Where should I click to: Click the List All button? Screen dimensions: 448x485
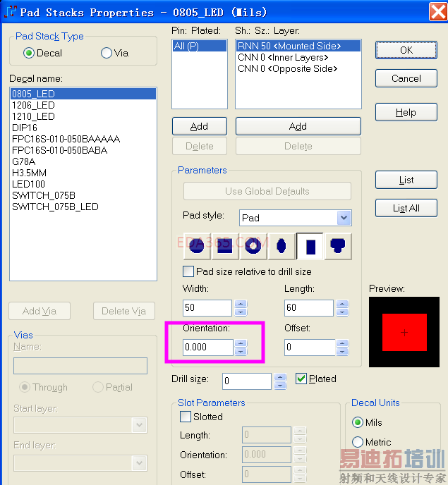[x=406, y=208]
